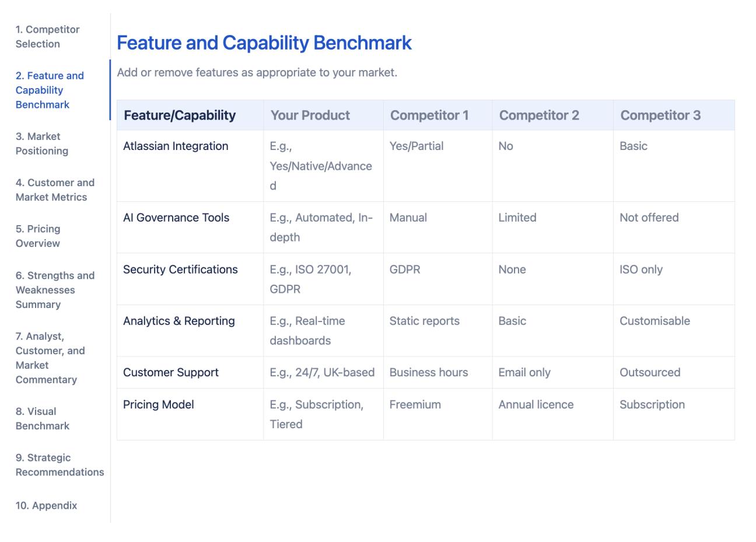
Task: Navigate to Feature and Capability Benchmark
Action: click(50, 90)
